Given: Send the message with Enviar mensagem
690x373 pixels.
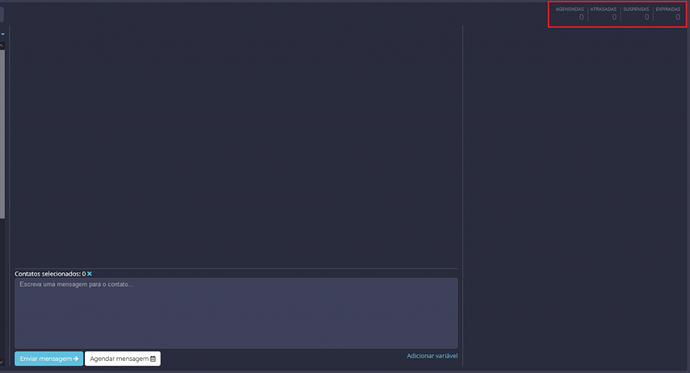Looking at the screenshot, I should (49, 358).
